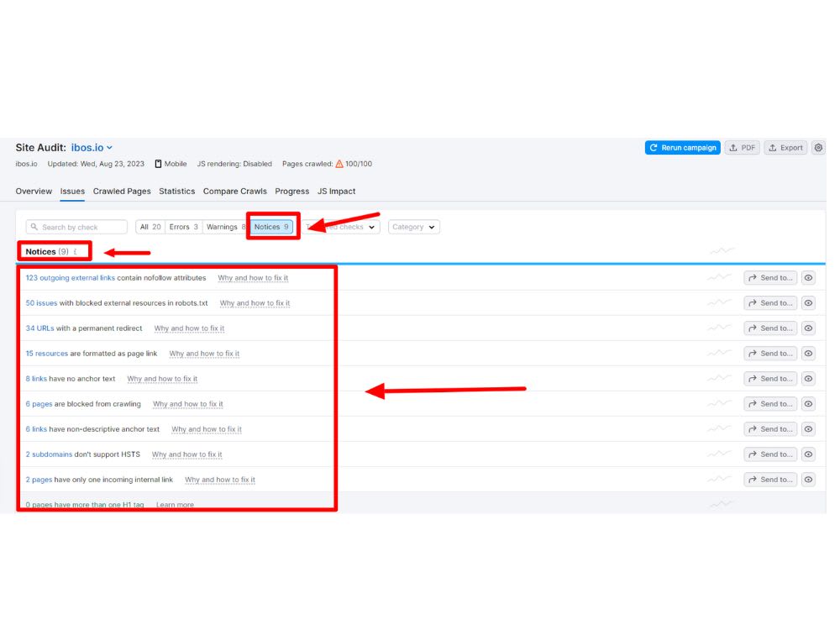Hide the blocked external resources issue via eye
The height and width of the screenshot is (630, 840).
pyautogui.click(x=808, y=302)
